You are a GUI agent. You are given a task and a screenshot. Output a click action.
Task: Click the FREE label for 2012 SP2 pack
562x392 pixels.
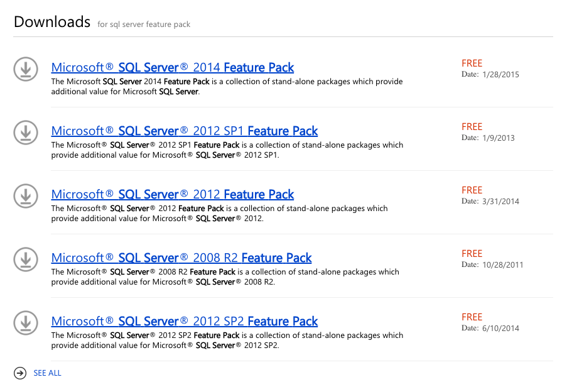(x=472, y=317)
